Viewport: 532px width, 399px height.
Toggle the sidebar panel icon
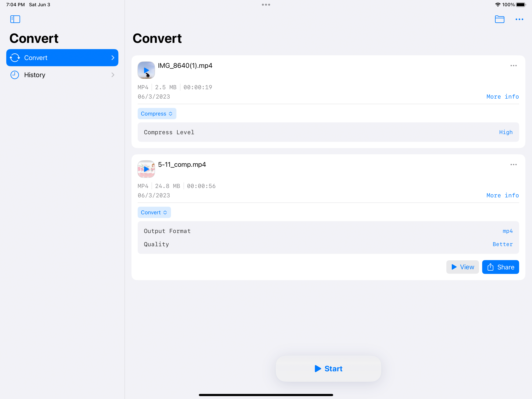[15, 19]
